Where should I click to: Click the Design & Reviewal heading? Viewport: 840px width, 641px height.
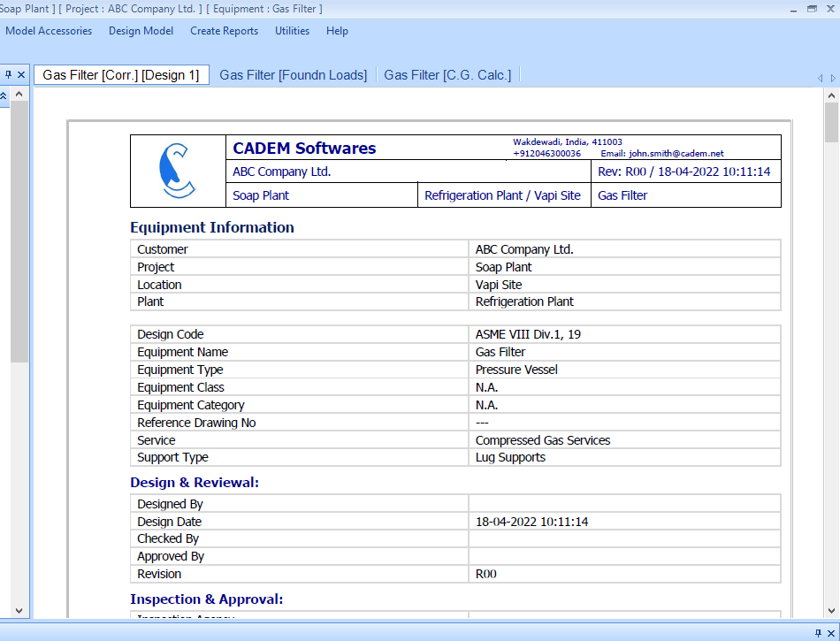195,483
